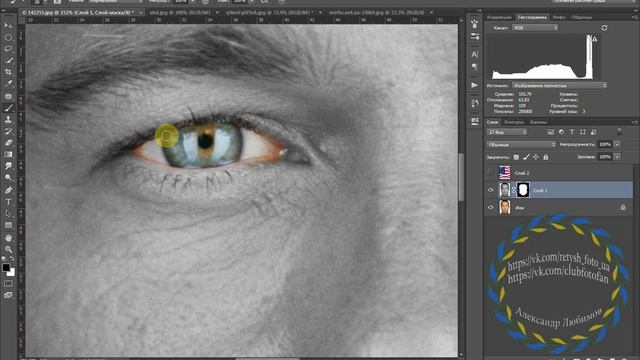Reset default foreground and background colors
The image size is (640, 360).
pyautogui.click(x=4, y=259)
